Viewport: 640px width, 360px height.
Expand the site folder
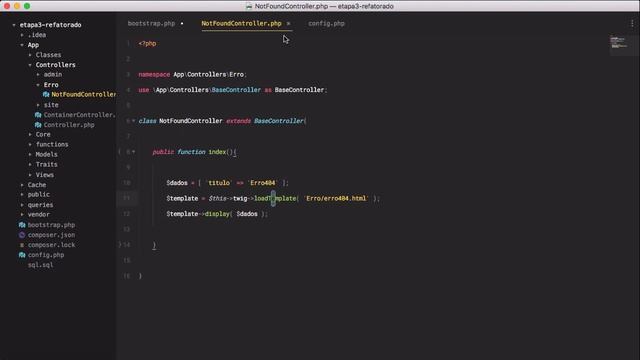point(38,105)
